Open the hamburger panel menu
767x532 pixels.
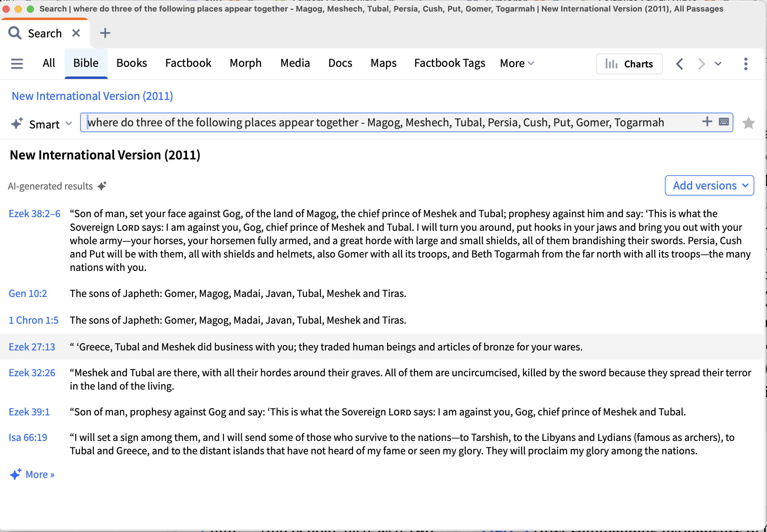pos(17,63)
